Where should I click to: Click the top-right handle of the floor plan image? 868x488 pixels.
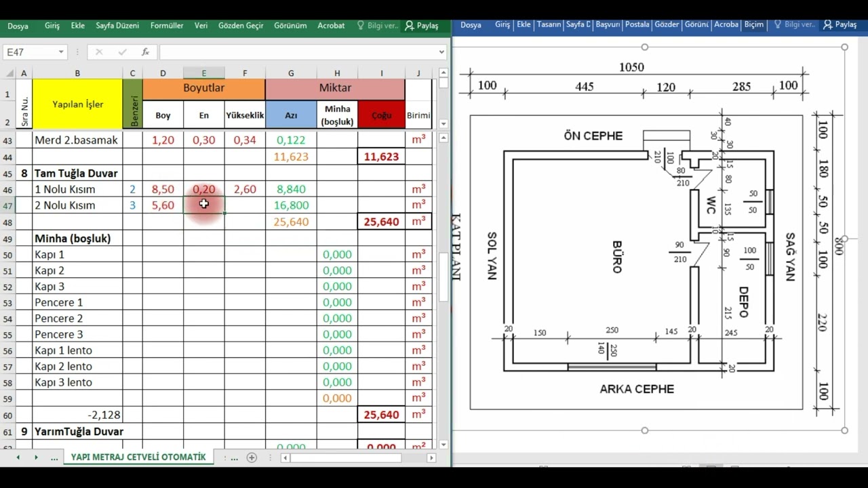pyautogui.click(x=844, y=47)
